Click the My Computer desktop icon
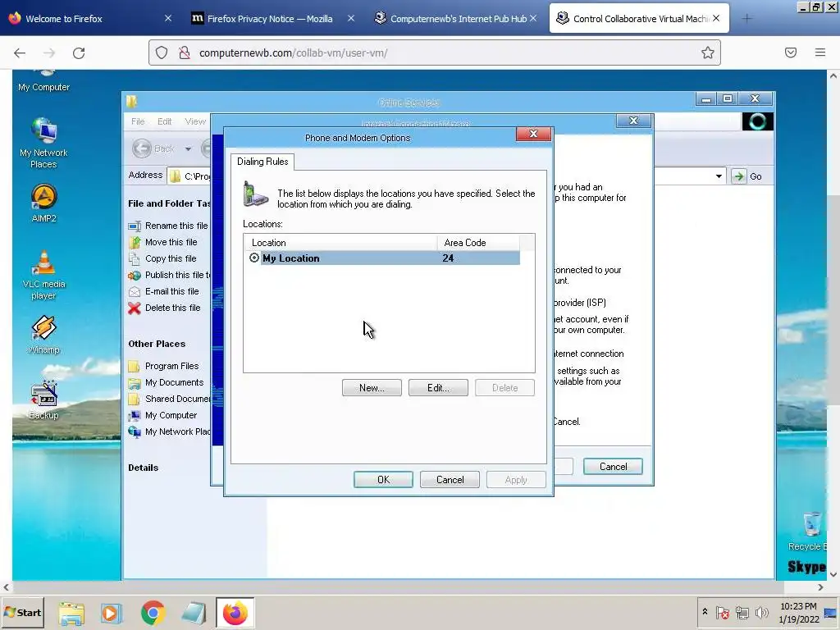This screenshot has height=630, width=840. (43, 81)
